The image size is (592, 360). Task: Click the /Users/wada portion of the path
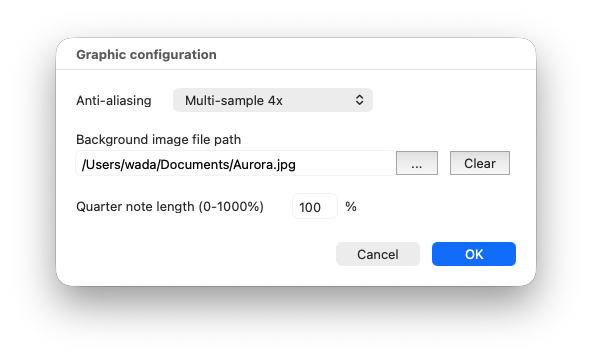pyautogui.click(x=119, y=165)
